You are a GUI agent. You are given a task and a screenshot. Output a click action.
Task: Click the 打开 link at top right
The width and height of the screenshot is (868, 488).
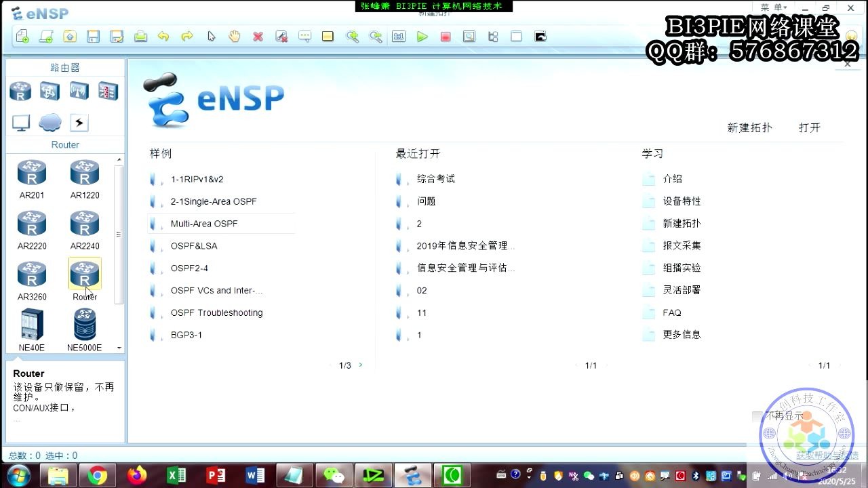(810, 127)
